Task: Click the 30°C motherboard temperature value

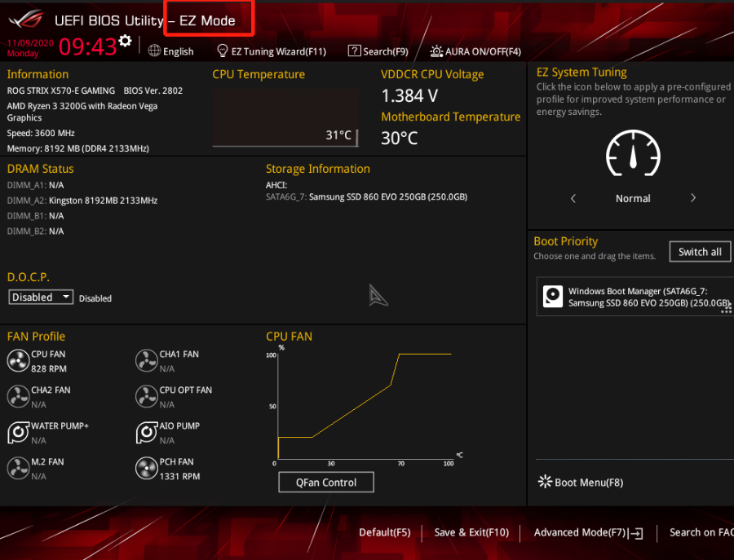Action: (400, 138)
